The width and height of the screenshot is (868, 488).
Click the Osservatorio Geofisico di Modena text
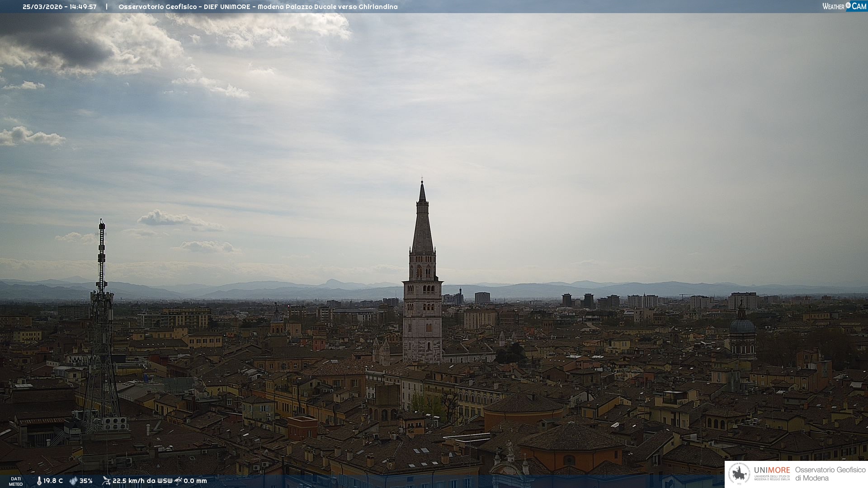(830, 474)
